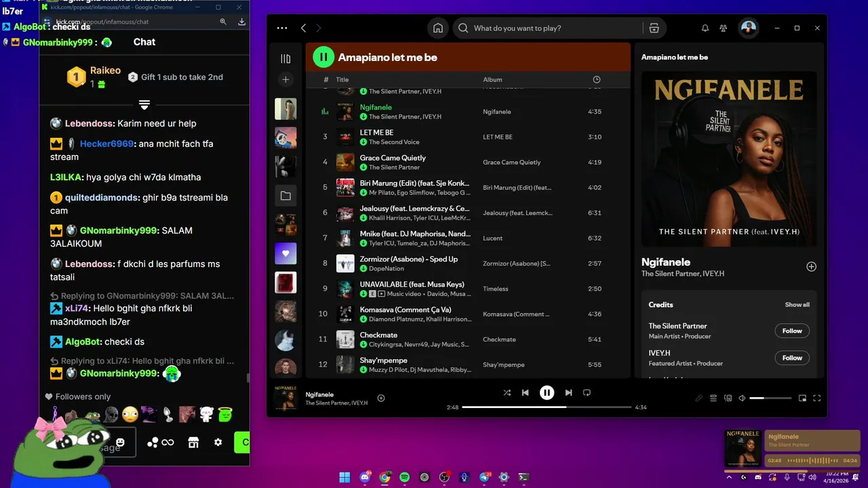Follow IVEY.H artist
Image resolution: width=868 pixels, height=488 pixels.
point(792,358)
